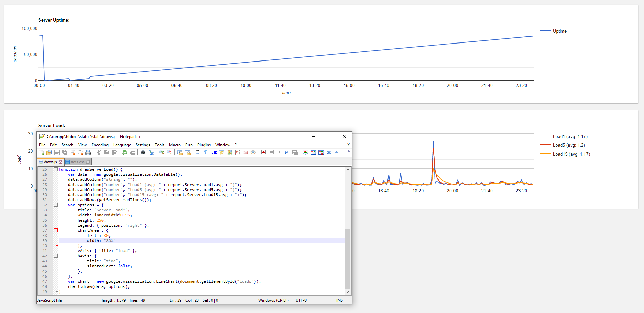Play back the recorded macro icon
The height and width of the screenshot is (313, 644).
click(x=279, y=152)
